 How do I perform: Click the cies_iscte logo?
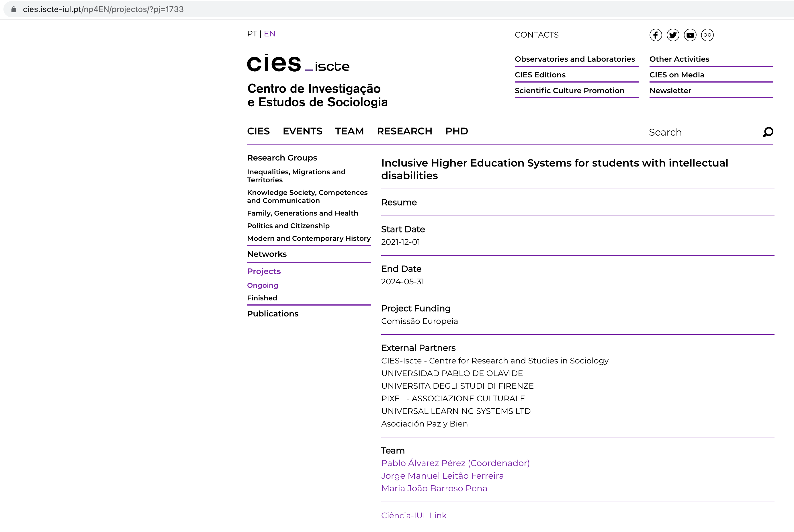[298, 63]
